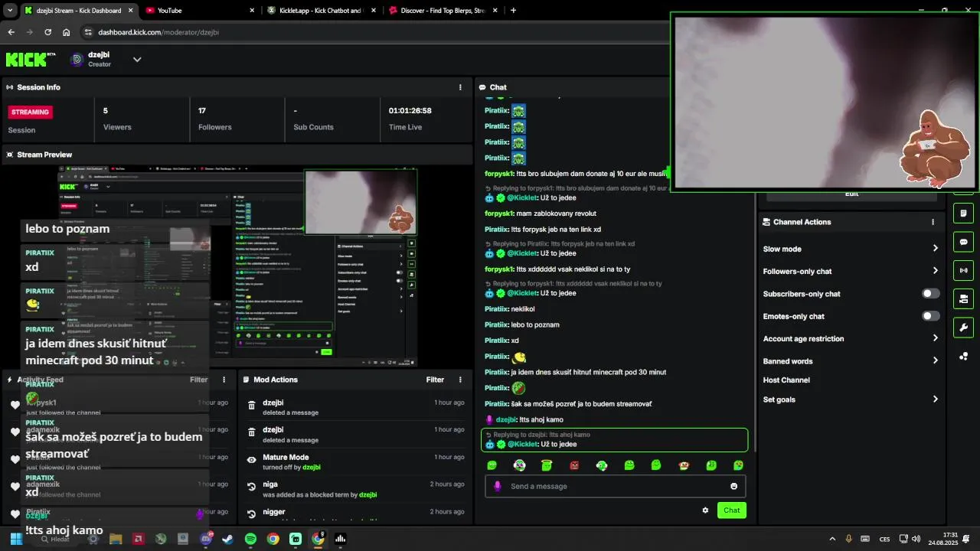Open Spotify from the taskbar
Image resolution: width=980 pixels, height=551 pixels.
[x=250, y=539]
